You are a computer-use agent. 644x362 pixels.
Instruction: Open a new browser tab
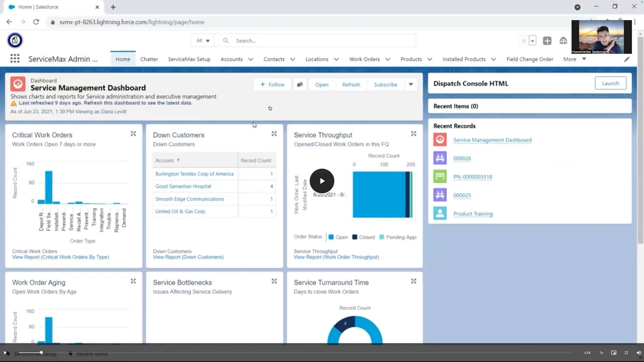(113, 7)
